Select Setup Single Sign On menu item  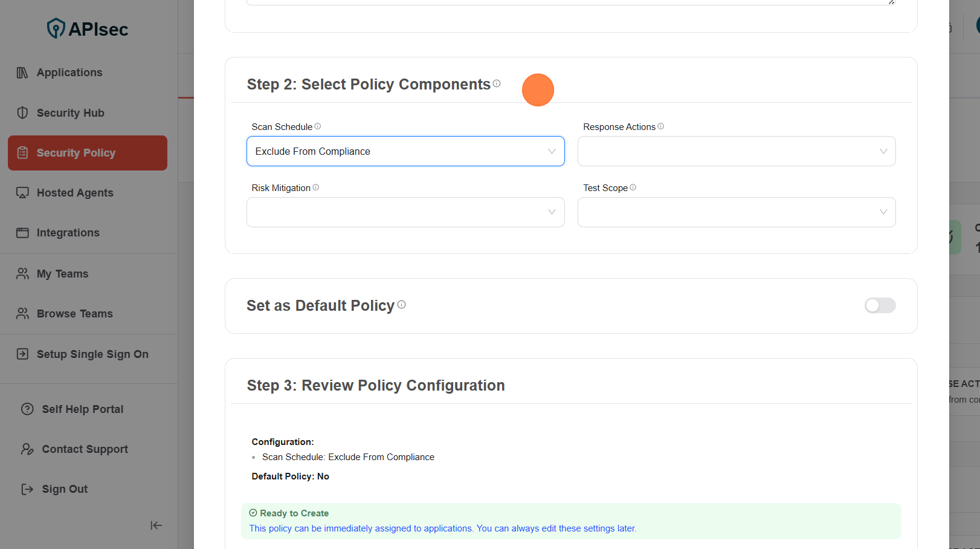[92, 354]
